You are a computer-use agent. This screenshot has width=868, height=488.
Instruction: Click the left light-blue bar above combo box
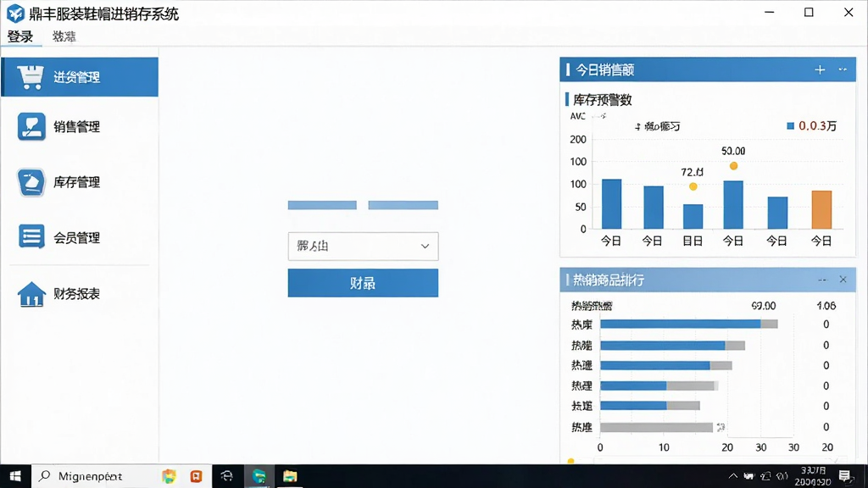point(322,205)
